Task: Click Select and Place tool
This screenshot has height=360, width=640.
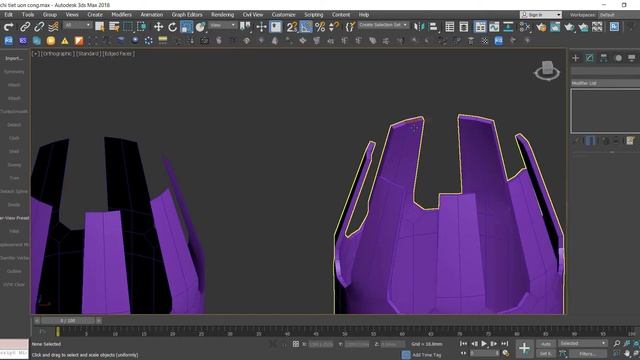Action: 200,27
